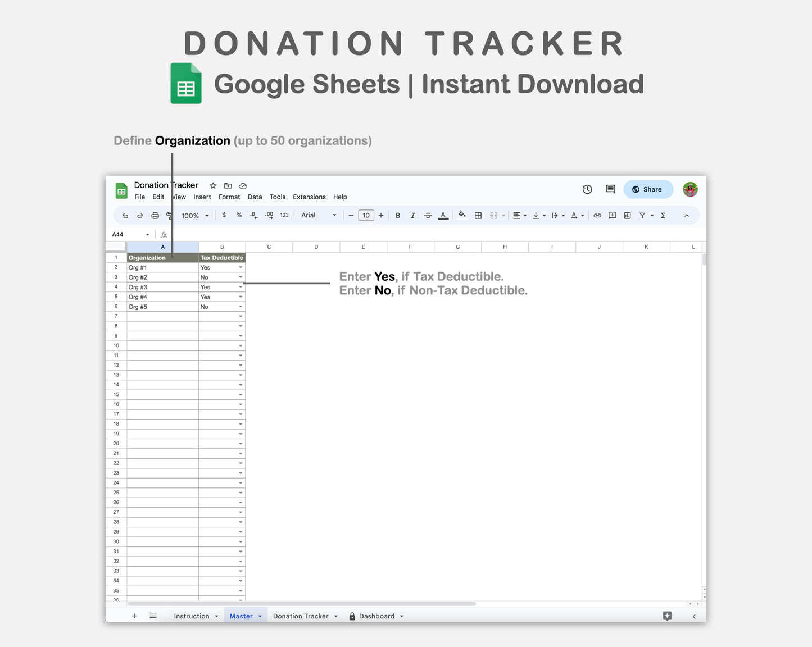Toggle italic formatting
The width and height of the screenshot is (812, 647).
[413, 215]
